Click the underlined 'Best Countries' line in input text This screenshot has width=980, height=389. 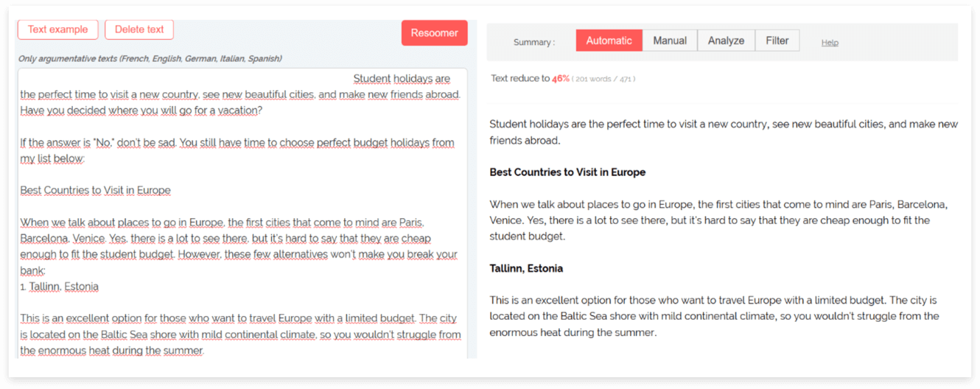pyautogui.click(x=95, y=190)
